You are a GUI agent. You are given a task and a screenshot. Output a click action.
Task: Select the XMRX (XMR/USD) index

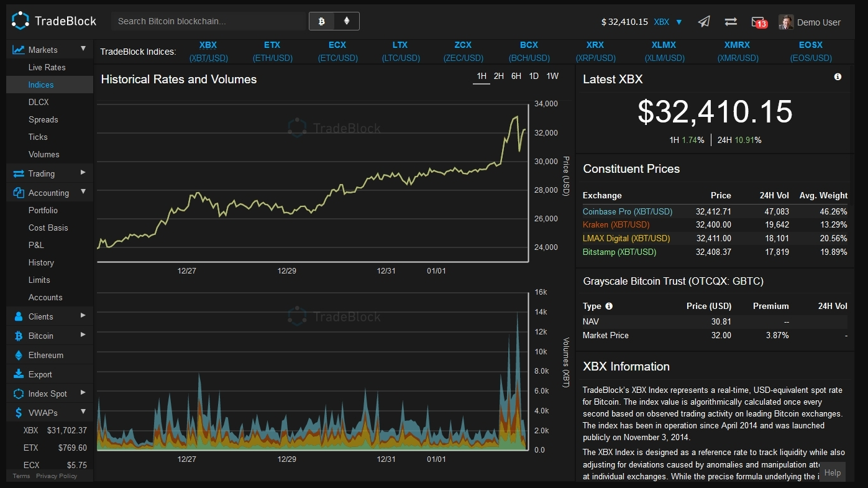738,51
